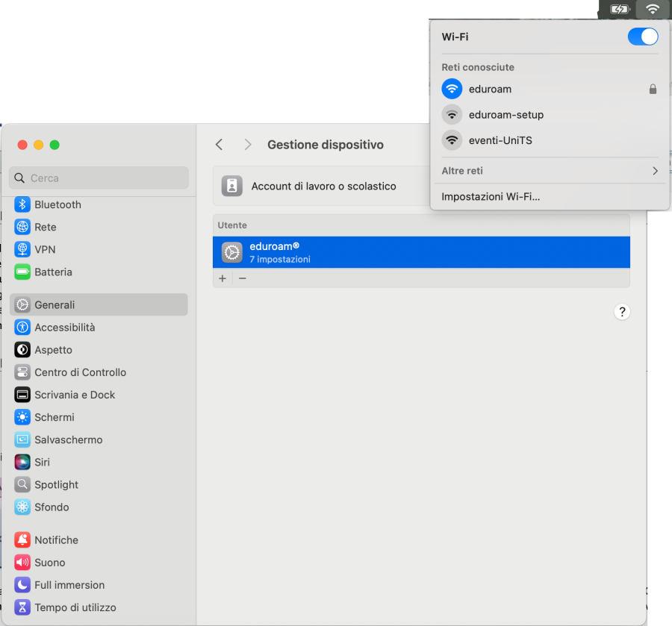672x626 pixels.
Task: Click the Accessibilità icon
Action: [22, 328]
